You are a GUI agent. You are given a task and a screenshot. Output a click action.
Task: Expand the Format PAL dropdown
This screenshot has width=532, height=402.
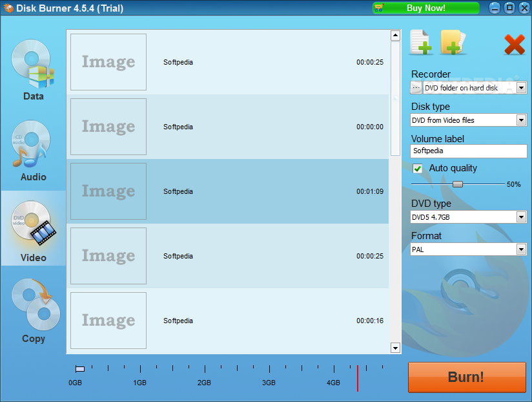tap(522, 249)
